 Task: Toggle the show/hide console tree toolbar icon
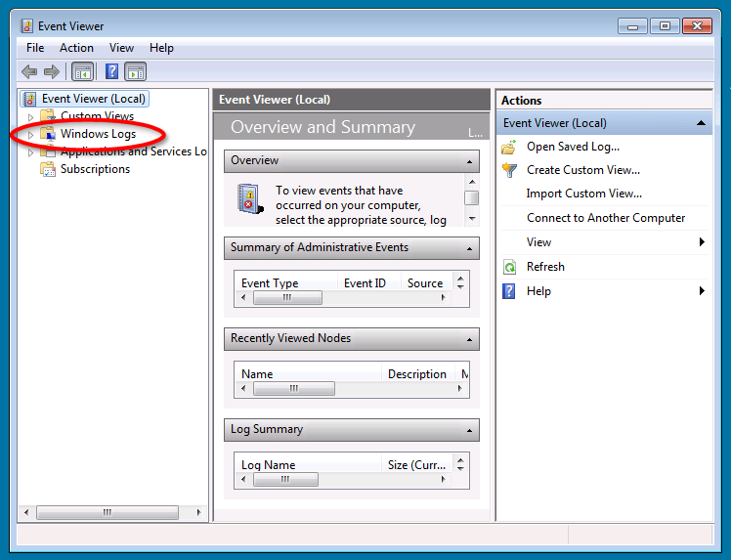(x=83, y=72)
